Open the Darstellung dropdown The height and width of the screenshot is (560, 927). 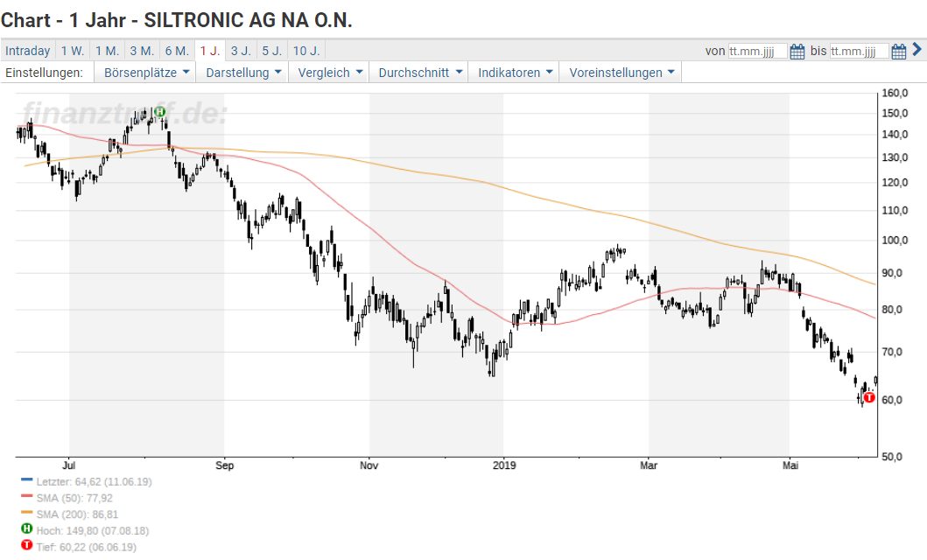[243, 73]
